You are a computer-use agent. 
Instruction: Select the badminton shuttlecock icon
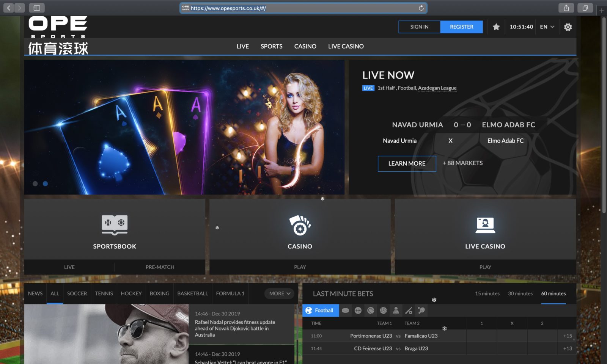pyautogui.click(x=396, y=311)
